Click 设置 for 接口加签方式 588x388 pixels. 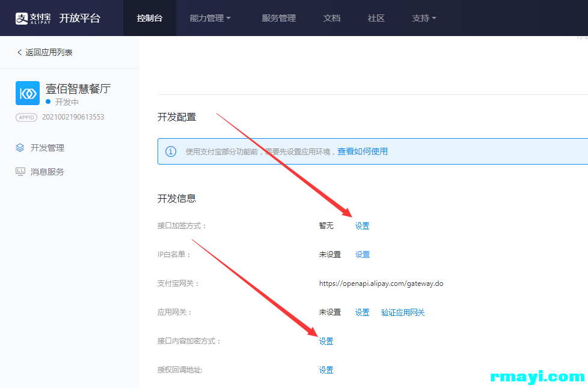point(363,226)
